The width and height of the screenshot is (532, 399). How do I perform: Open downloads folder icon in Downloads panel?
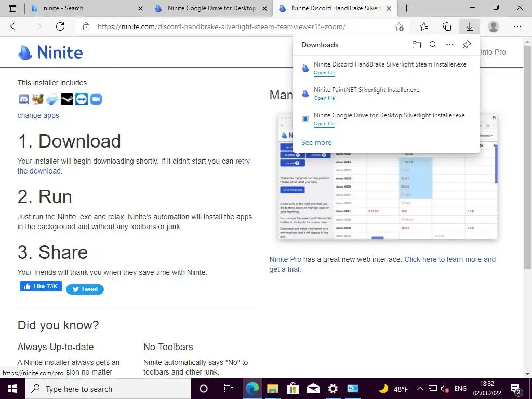pyautogui.click(x=417, y=45)
